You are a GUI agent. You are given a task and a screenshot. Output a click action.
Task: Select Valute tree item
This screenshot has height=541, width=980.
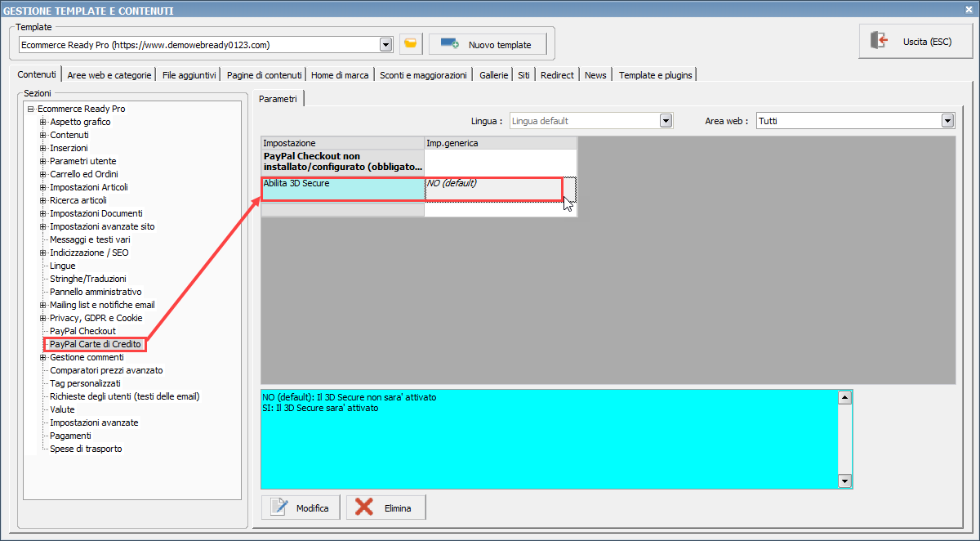pos(62,409)
